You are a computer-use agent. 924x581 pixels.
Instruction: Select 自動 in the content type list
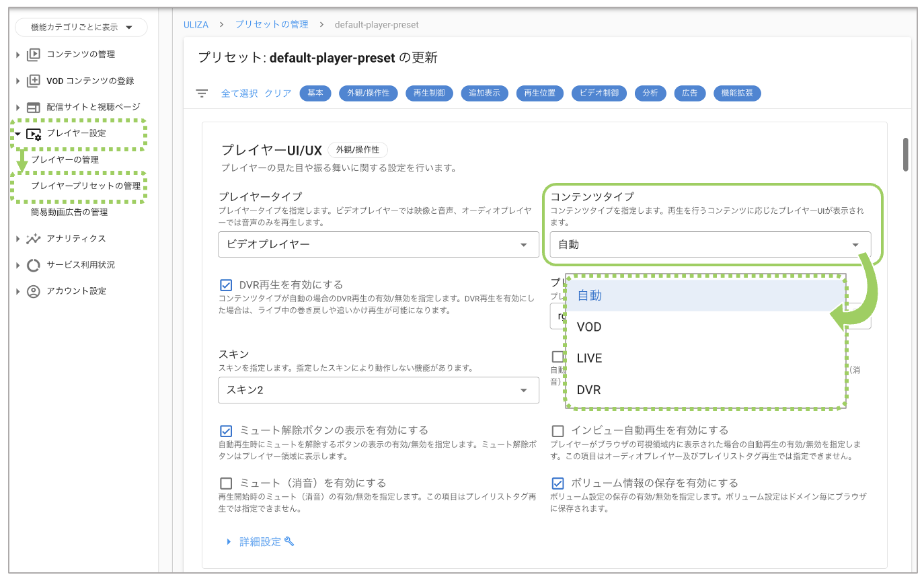point(705,295)
